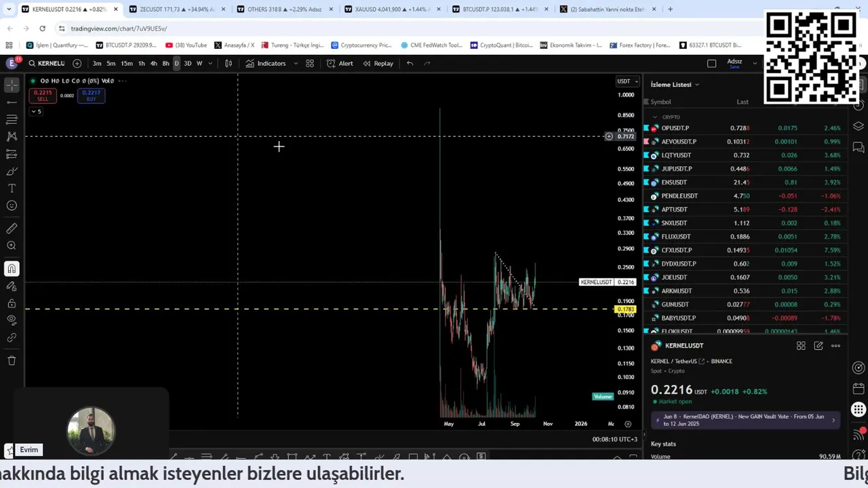Open the İzleme Listesi watchlist dropdown
This screenshot has height=488, width=868.
click(x=675, y=85)
